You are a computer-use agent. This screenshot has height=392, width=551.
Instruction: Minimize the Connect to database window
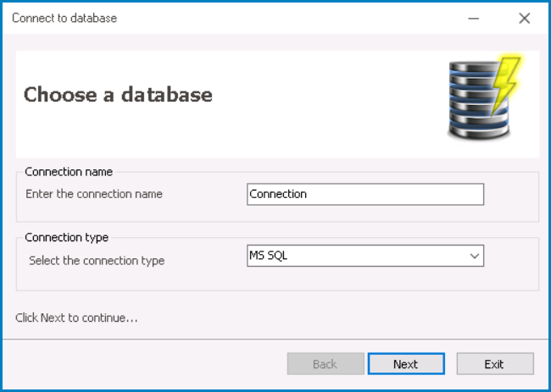(474, 18)
